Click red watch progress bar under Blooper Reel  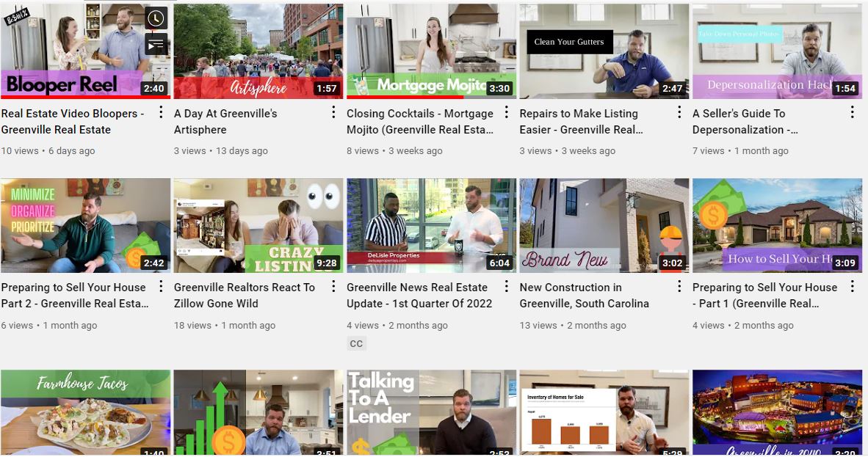click(x=85, y=97)
